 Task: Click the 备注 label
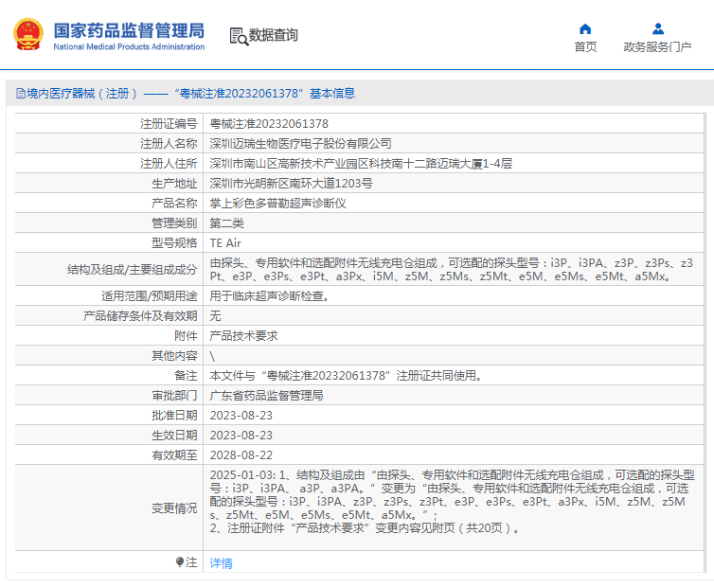(186, 375)
